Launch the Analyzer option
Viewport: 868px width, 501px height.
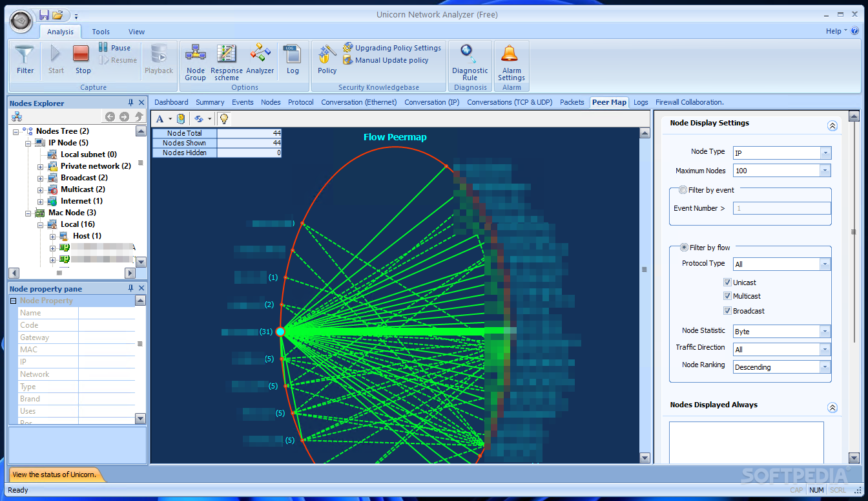coord(260,59)
